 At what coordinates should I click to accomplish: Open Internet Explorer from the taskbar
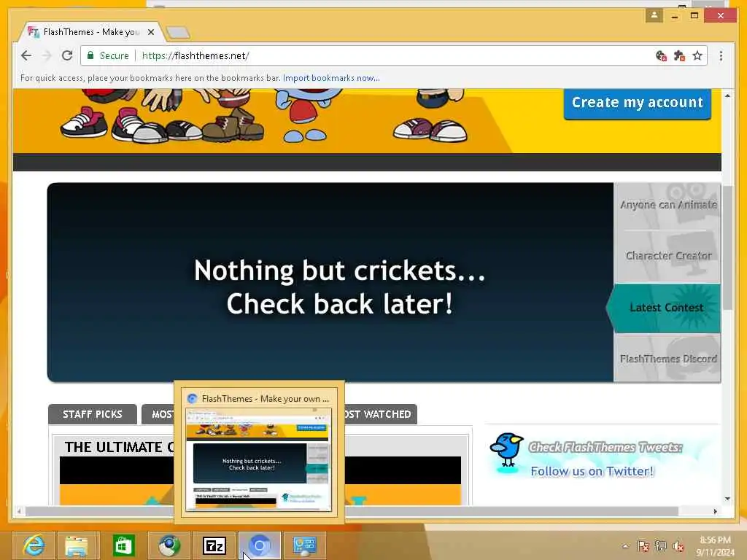coord(34,545)
